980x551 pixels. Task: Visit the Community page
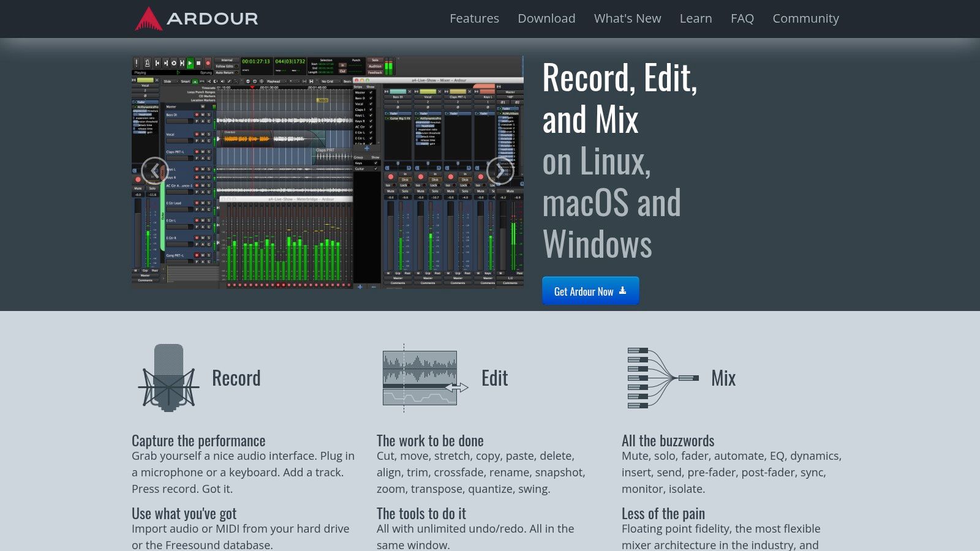(805, 18)
